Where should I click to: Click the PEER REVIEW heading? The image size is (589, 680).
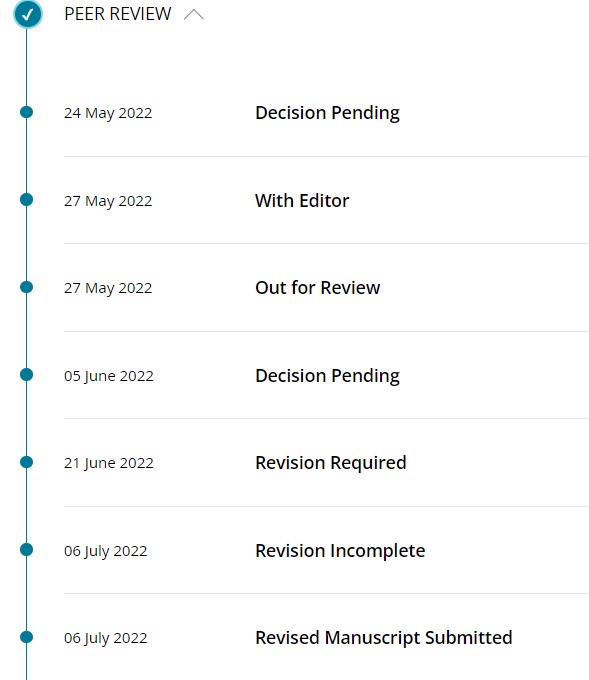coord(118,14)
